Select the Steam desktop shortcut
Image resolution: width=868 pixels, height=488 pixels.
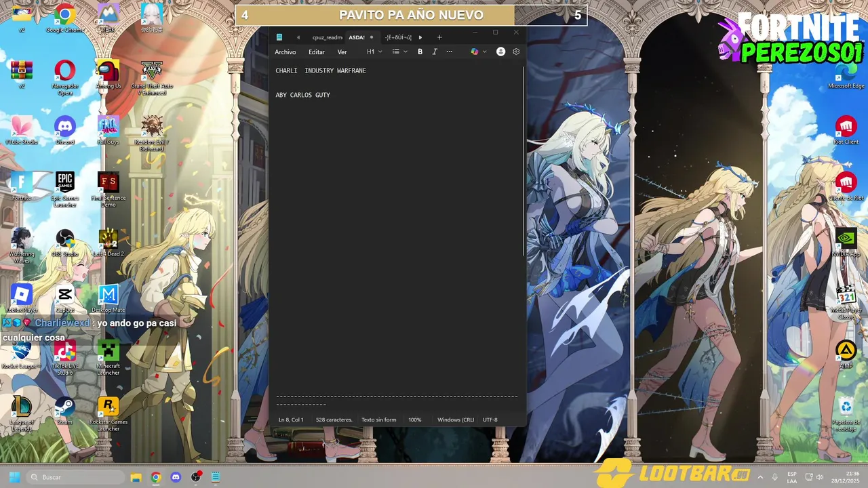tap(65, 411)
